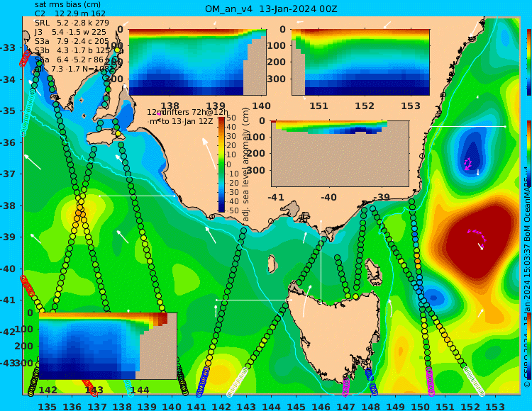
Task: Click the 'adj. sea level anomaly (cm)' label
Action: 246,164
